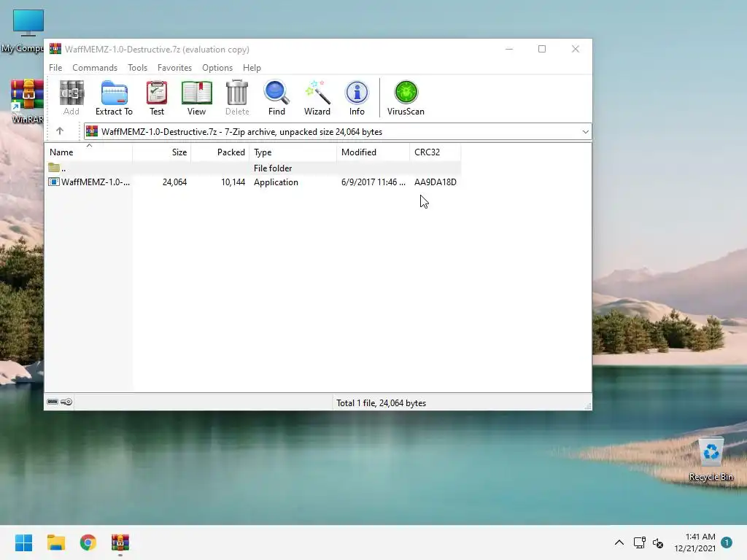The width and height of the screenshot is (747, 560).
Task: Select the parent folder '..' icon
Action: (x=54, y=168)
